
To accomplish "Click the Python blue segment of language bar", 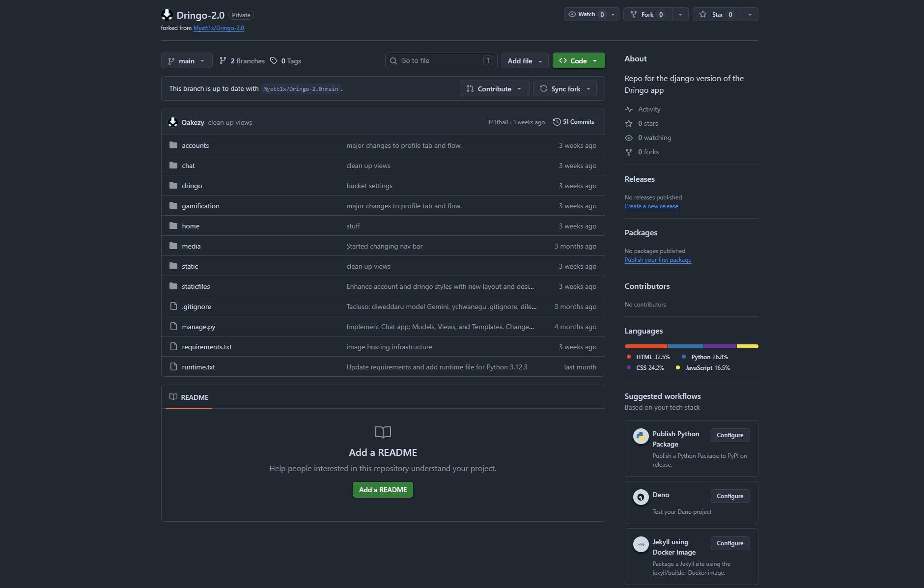I will pos(685,346).
